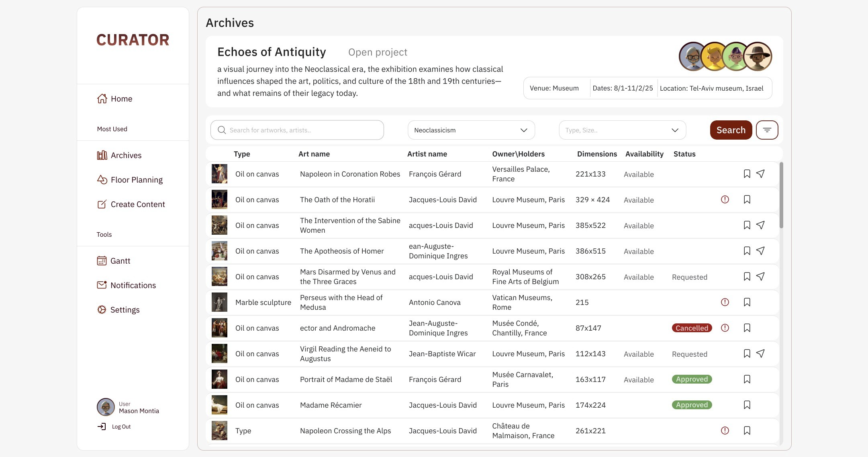Click Log Out link
Screen dimensions: 868x457
[x=121, y=427]
